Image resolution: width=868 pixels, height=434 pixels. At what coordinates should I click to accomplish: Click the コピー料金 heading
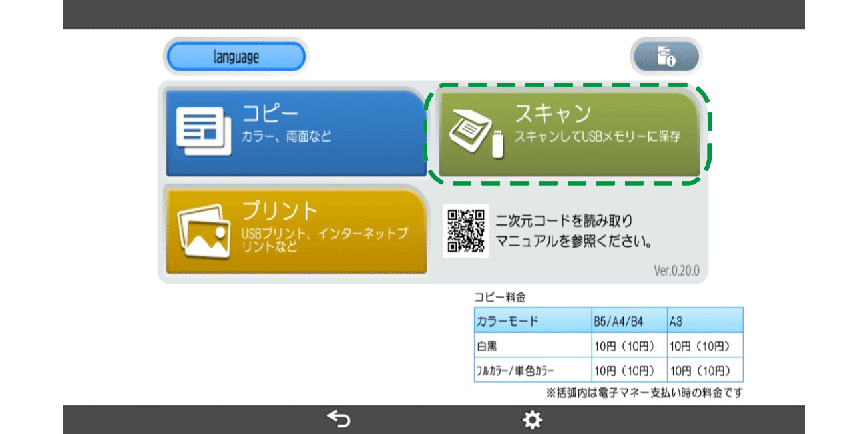pos(499,298)
